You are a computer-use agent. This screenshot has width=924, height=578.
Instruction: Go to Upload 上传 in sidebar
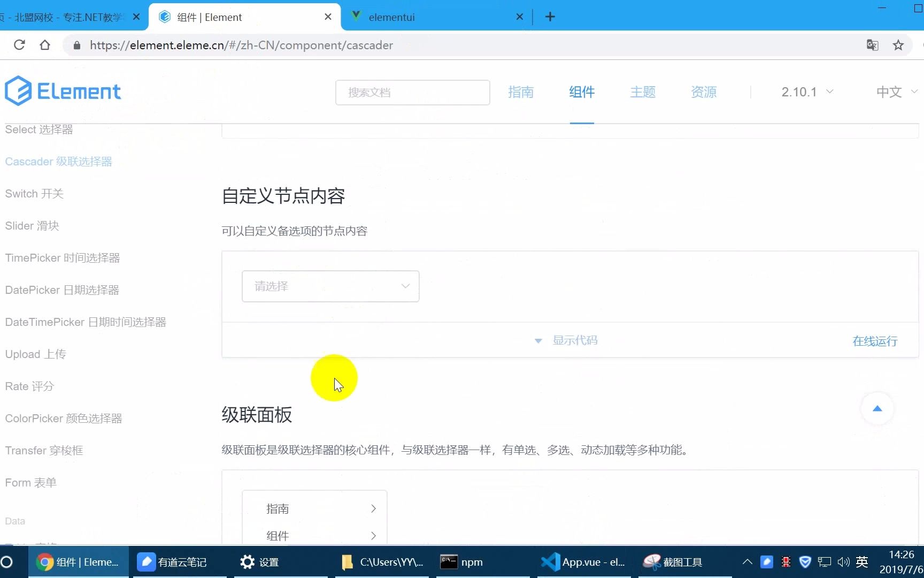pyautogui.click(x=36, y=354)
